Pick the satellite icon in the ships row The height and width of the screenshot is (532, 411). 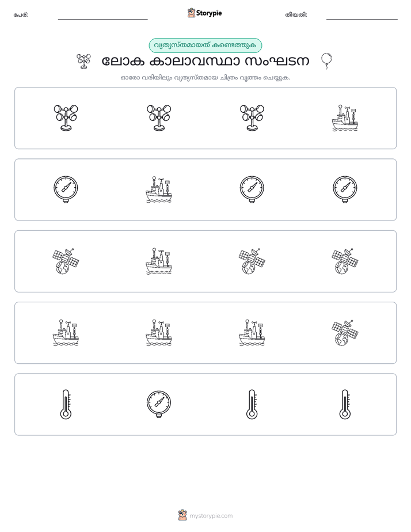[345, 333]
